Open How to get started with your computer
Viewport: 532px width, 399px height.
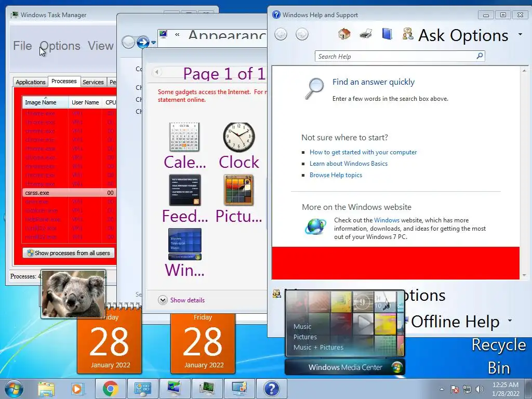tap(363, 152)
